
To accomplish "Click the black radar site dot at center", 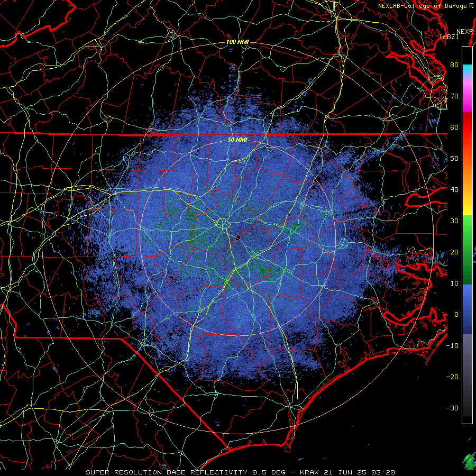I will point(239,237).
